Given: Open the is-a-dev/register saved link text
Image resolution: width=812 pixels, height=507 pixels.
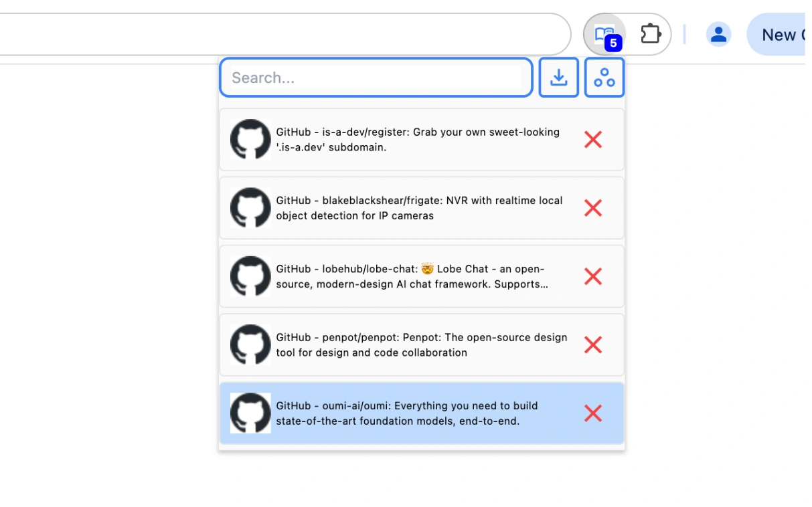Looking at the screenshot, I should (418, 139).
